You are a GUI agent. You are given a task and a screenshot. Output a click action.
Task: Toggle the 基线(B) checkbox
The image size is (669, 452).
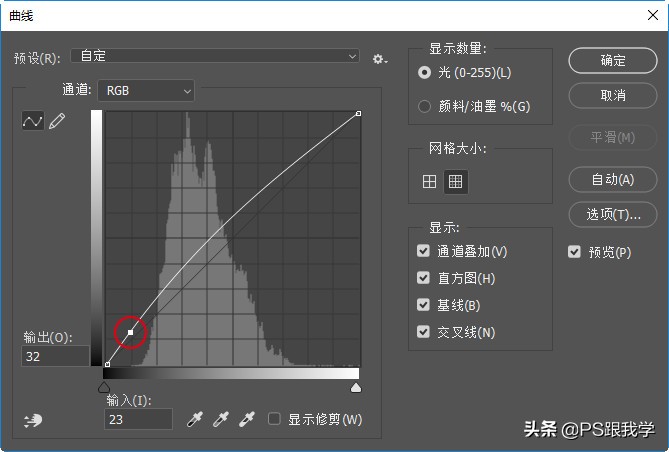point(423,305)
